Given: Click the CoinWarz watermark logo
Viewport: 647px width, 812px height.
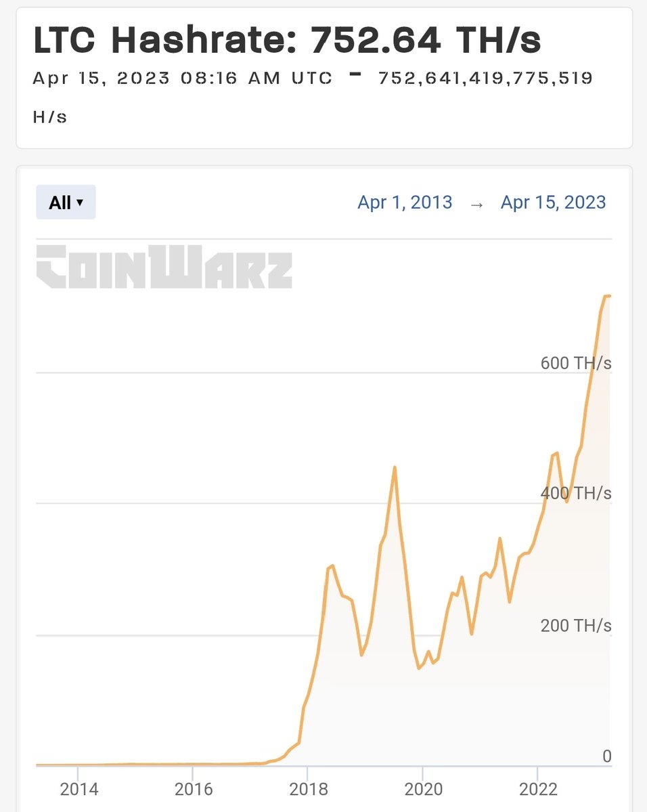Looking at the screenshot, I should pos(164,266).
